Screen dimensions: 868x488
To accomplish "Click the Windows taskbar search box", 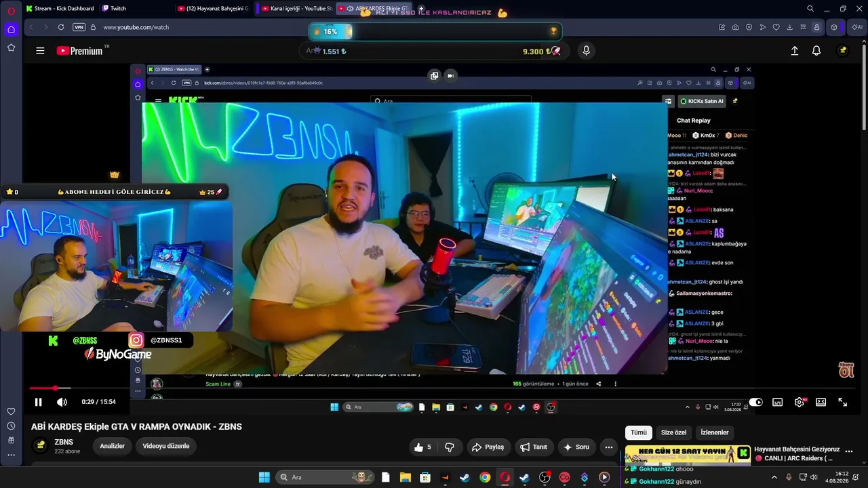I will pos(323,477).
